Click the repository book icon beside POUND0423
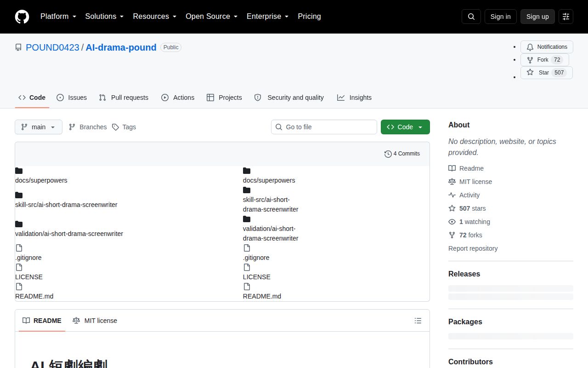The height and width of the screenshot is (368, 588). [18, 47]
